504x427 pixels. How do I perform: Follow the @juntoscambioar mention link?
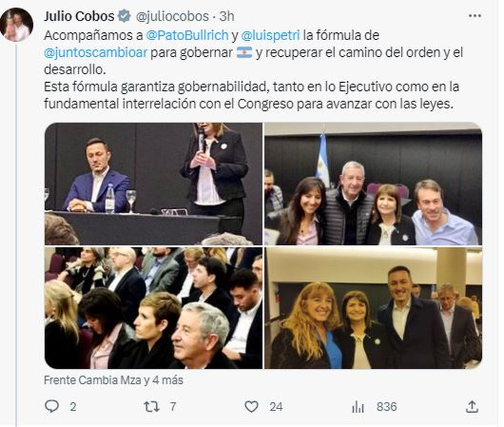(x=95, y=53)
